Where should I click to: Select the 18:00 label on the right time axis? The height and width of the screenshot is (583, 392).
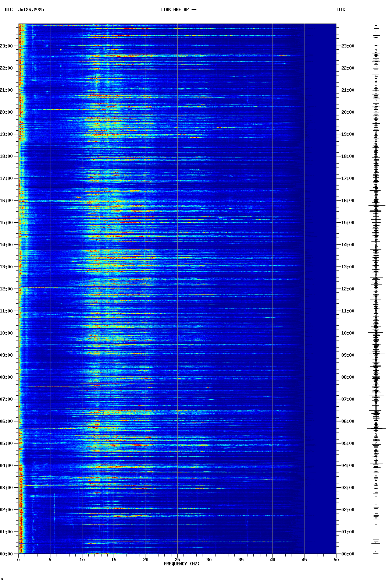[x=348, y=156]
